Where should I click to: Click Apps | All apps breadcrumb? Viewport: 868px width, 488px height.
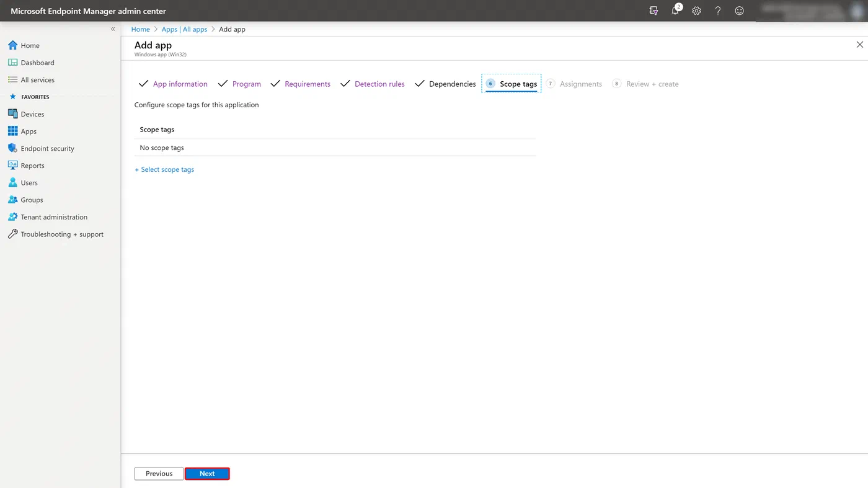click(184, 29)
